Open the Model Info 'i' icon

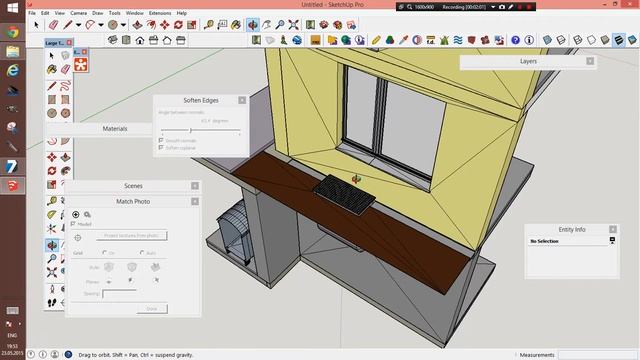click(529, 40)
